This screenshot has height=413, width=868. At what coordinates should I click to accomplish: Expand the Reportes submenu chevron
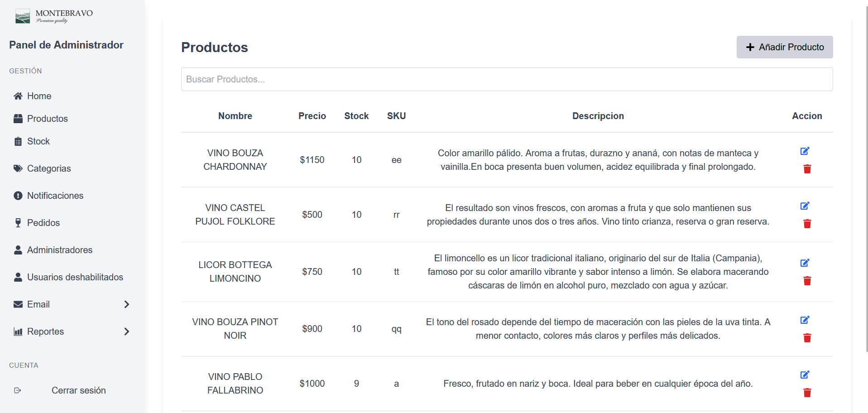click(x=127, y=331)
